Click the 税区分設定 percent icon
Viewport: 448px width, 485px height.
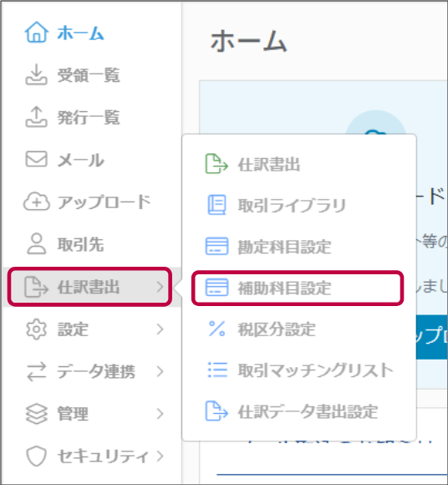coord(216,329)
